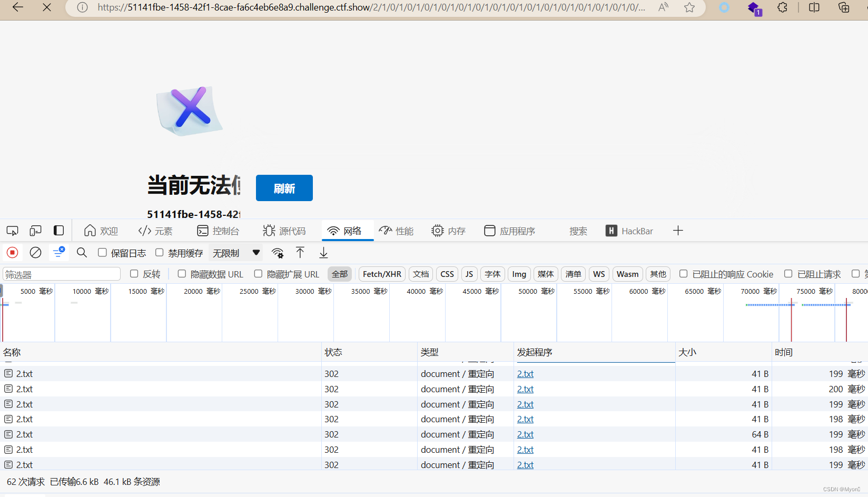Select the element inspection tool
This screenshot has width=868, height=497.
coord(12,231)
